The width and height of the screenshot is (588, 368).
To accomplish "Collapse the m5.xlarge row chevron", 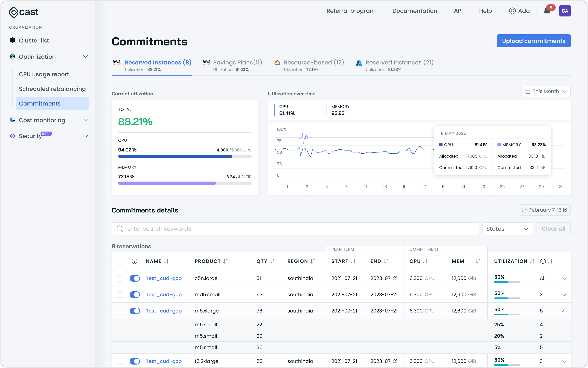I will 564,311.
